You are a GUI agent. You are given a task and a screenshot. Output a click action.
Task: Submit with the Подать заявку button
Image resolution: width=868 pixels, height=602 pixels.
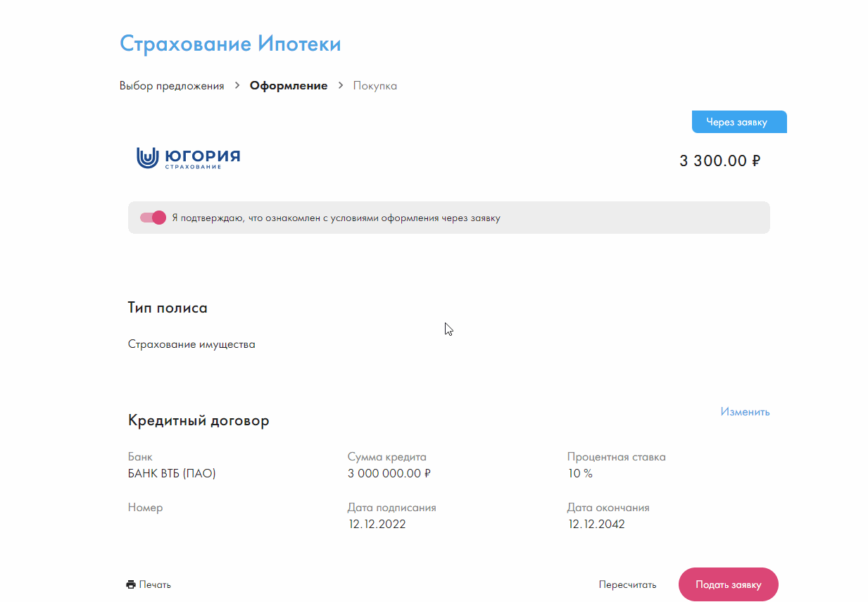[729, 584]
